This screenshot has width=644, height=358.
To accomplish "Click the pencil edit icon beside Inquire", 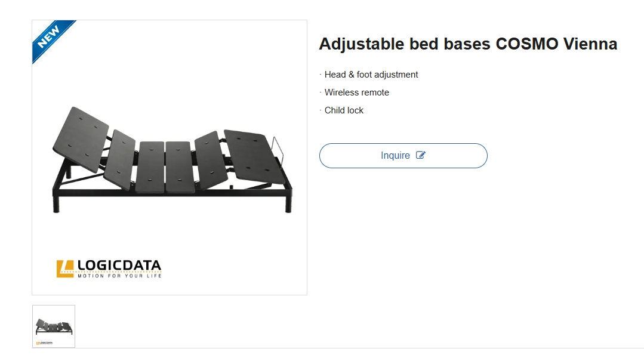I will click(421, 155).
